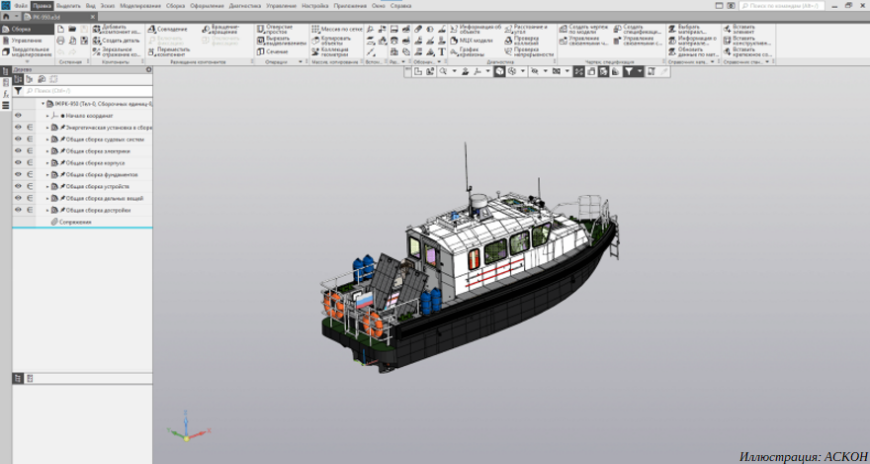
Task: Open the variables (fx) sidebar panel
Action: click(x=6, y=94)
